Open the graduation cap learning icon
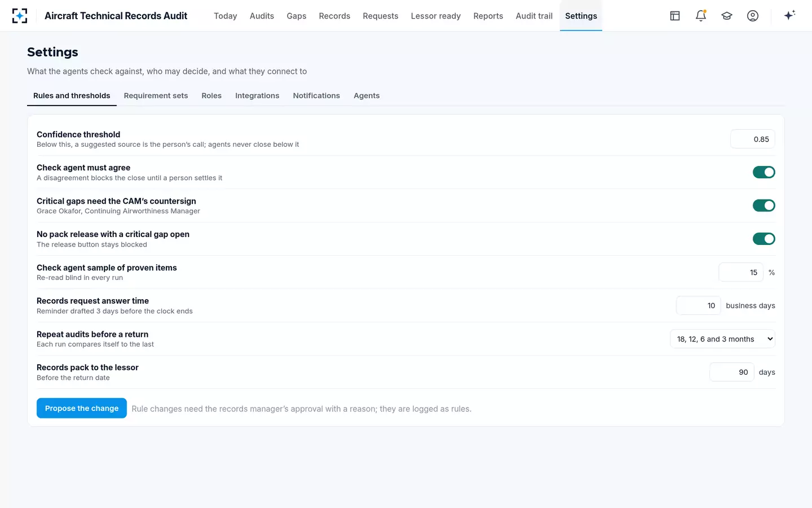The width and height of the screenshot is (812, 508). (727, 16)
